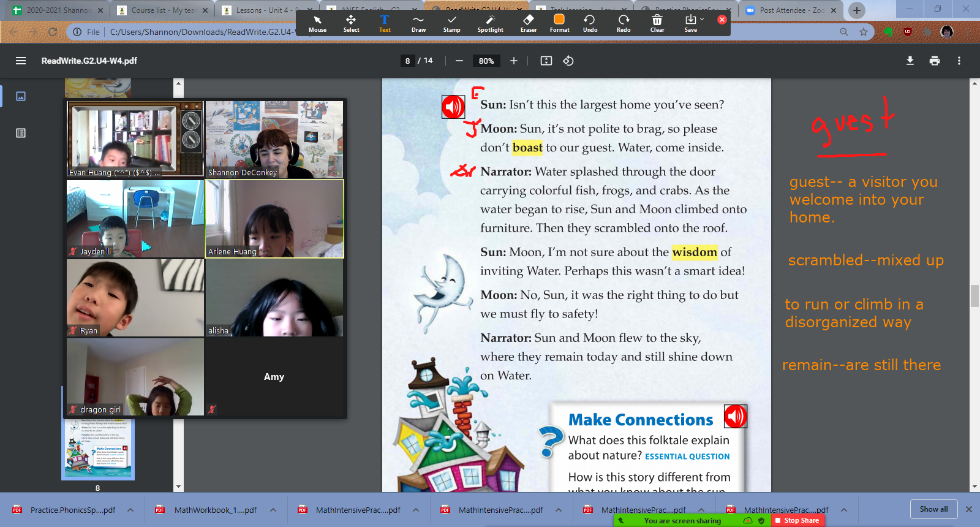This screenshot has height=527, width=980.
Task: Open browser zoom magnifier in address bar
Action: point(844,32)
